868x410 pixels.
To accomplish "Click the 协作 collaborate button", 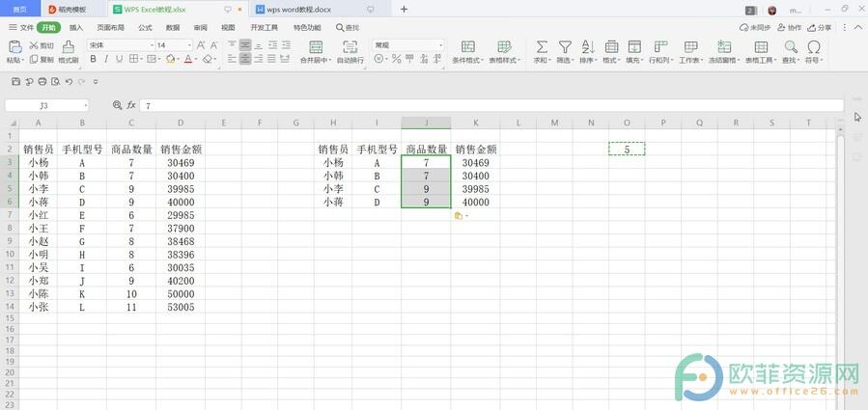I will [x=790, y=28].
